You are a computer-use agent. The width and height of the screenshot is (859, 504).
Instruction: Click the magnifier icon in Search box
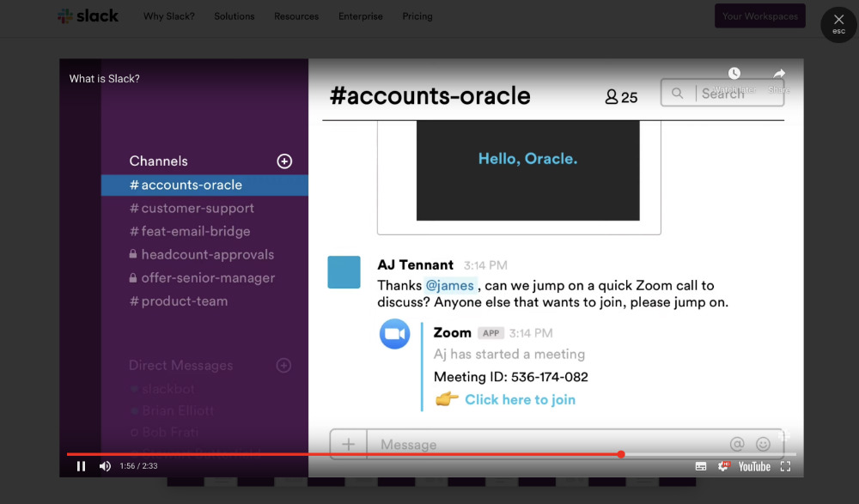click(x=677, y=93)
